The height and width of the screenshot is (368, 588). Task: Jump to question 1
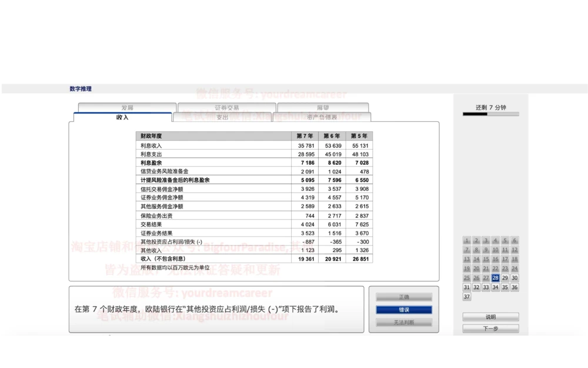coord(467,241)
